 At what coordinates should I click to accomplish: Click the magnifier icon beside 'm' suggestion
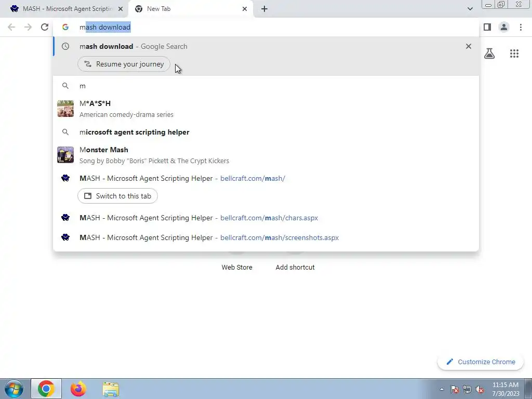[x=65, y=86]
